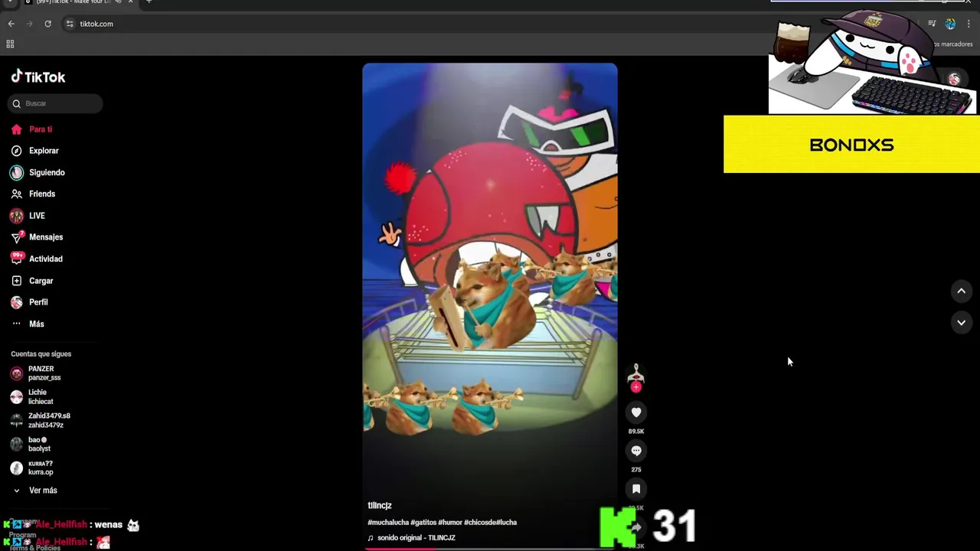This screenshot has width=980, height=551.
Task: Open the Explorar page
Action: pyautogui.click(x=44, y=151)
